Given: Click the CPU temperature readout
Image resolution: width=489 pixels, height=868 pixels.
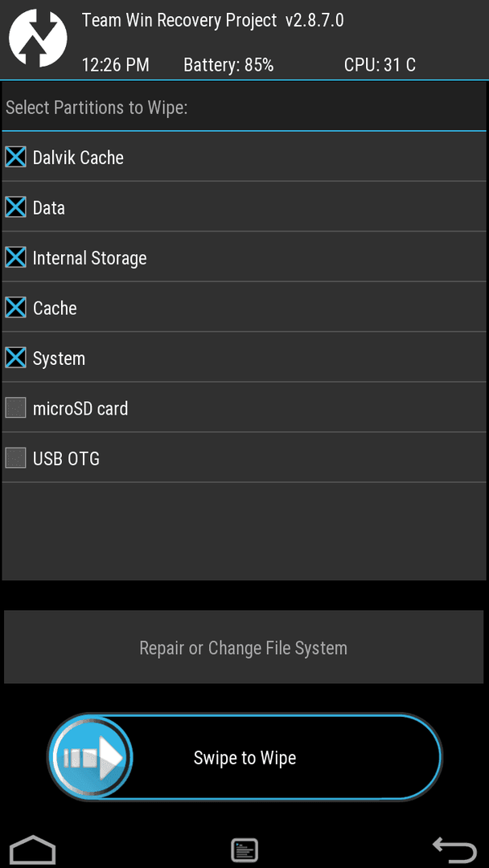Looking at the screenshot, I should 380,65.
